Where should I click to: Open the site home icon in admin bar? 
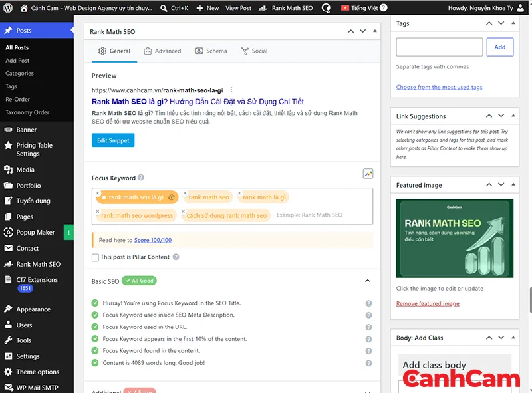click(24, 8)
